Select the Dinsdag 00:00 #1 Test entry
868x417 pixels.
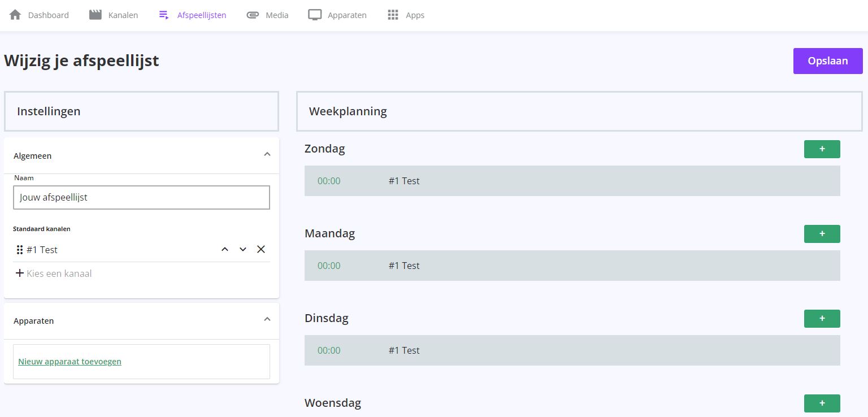pos(572,350)
